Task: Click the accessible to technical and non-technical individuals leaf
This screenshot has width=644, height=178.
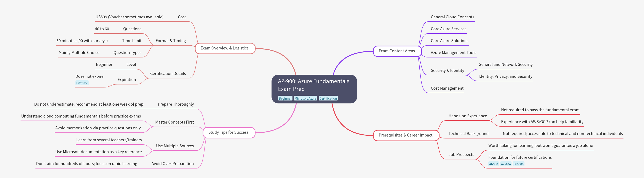Action: pos(563,133)
